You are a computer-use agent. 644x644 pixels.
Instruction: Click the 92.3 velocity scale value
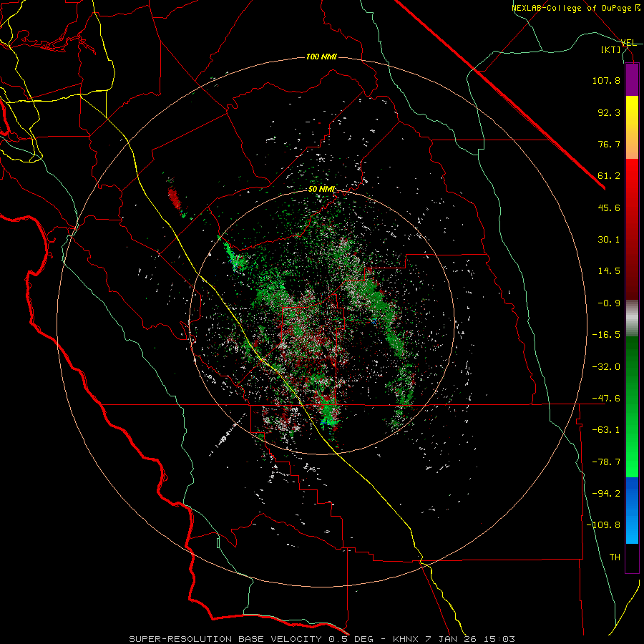(x=609, y=112)
